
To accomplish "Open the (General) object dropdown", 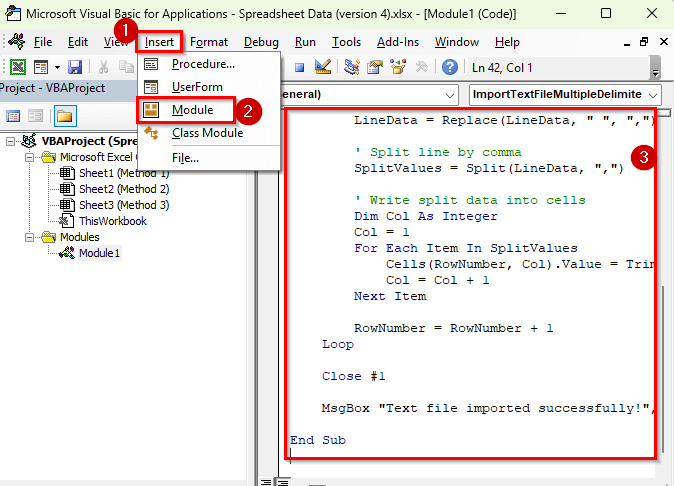I will tap(450, 95).
